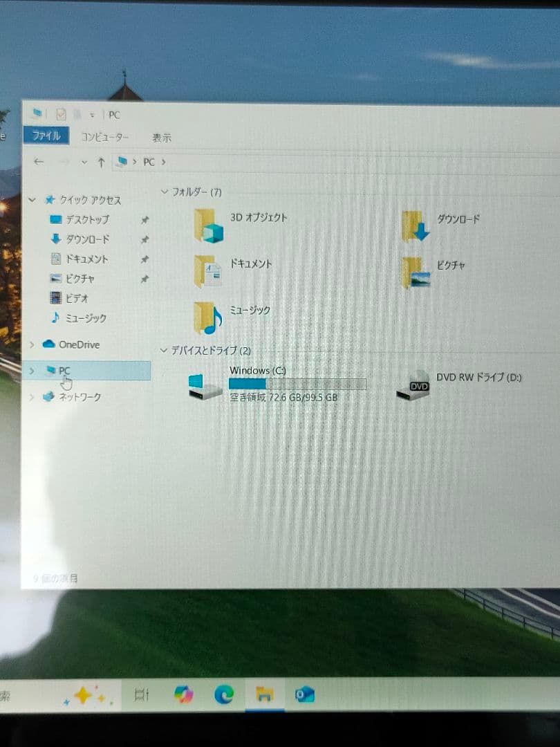Switch to the コンピューター ribbon tab
560x747 pixels.
pyautogui.click(x=105, y=137)
